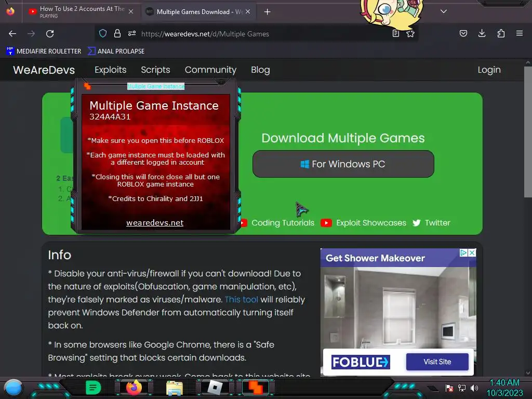
Task: Open the MEDIAFIRE ROULETTER bookmark
Action: click(44, 51)
